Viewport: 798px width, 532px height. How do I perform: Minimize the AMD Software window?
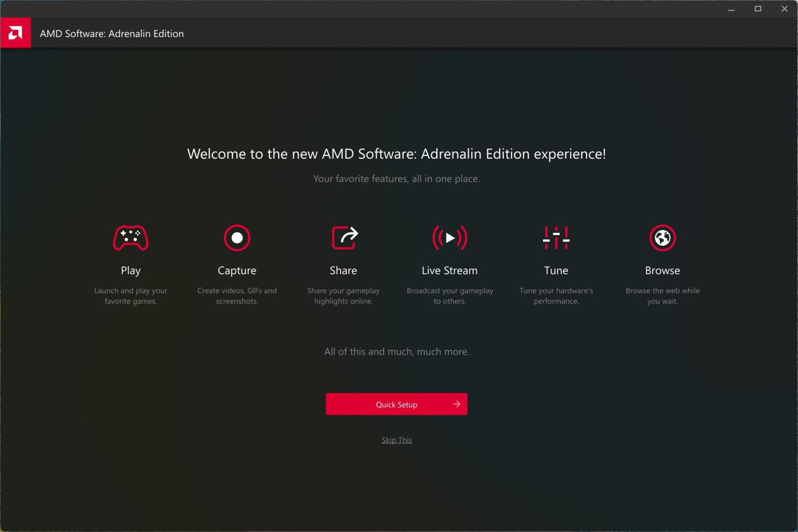pos(731,9)
